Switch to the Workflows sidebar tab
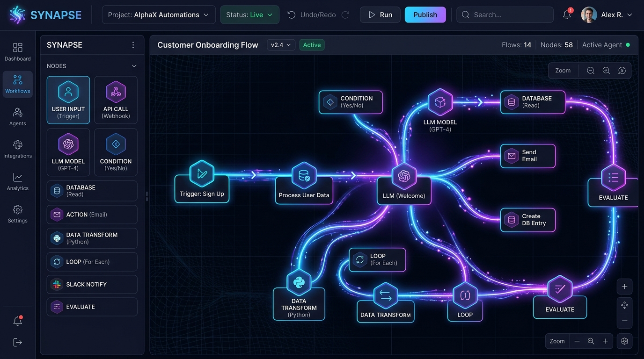The image size is (644, 359). point(18,84)
